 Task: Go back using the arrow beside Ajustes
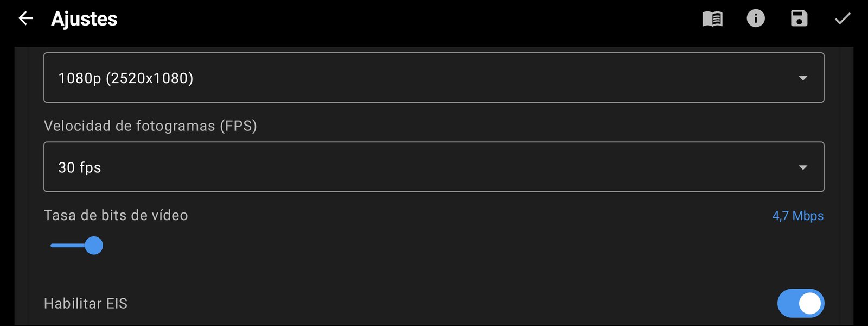[25, 18]
